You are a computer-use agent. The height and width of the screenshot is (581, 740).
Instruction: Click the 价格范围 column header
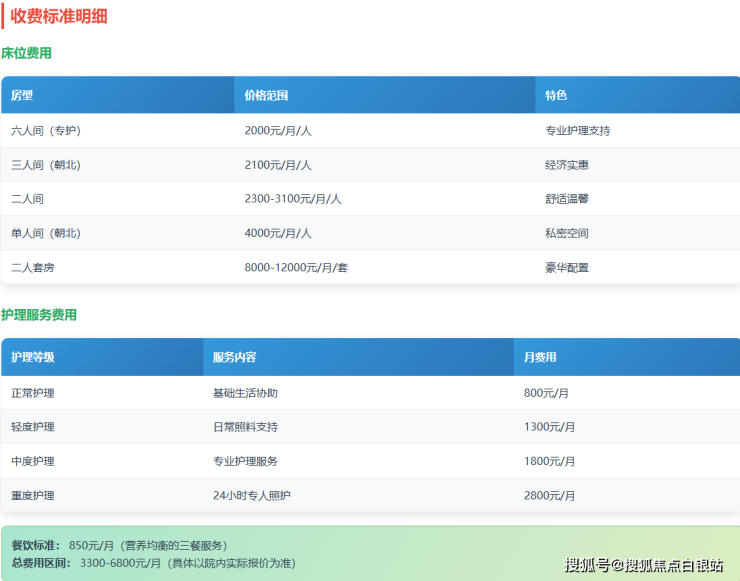[x=266, y=95]
